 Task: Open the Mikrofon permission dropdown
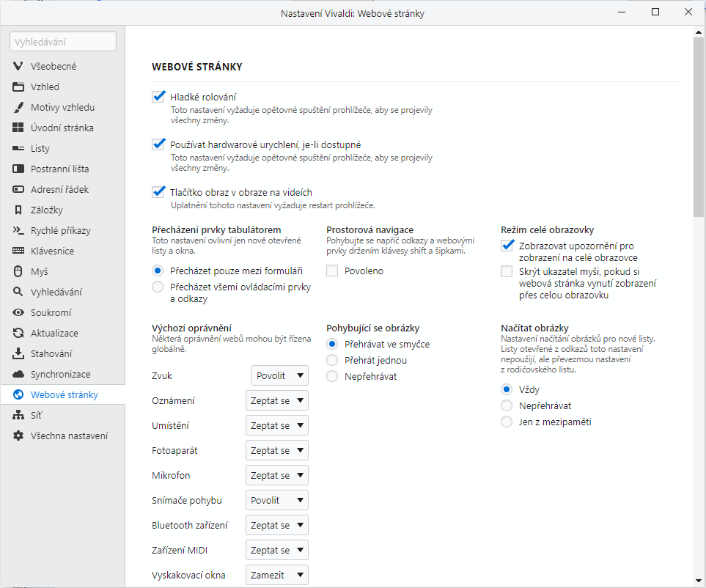[277, 475]
